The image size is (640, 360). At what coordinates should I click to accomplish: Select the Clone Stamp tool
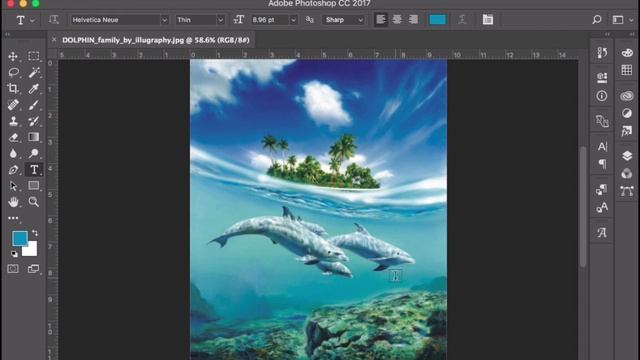[13, 121]
